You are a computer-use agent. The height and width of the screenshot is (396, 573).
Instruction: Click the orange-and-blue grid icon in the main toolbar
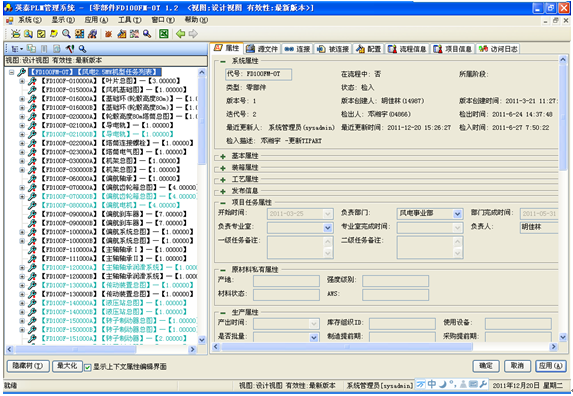(79, 34)
